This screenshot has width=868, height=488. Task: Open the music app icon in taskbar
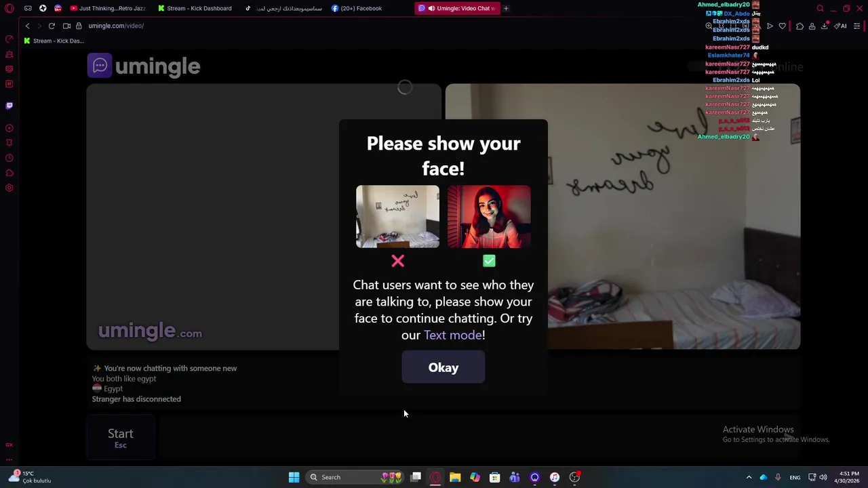pos(554,477)
